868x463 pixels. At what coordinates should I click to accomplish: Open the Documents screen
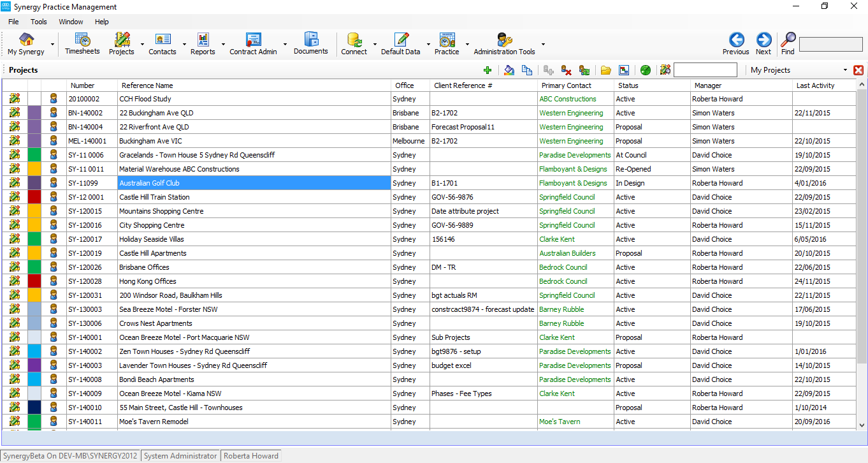point(310,43)
